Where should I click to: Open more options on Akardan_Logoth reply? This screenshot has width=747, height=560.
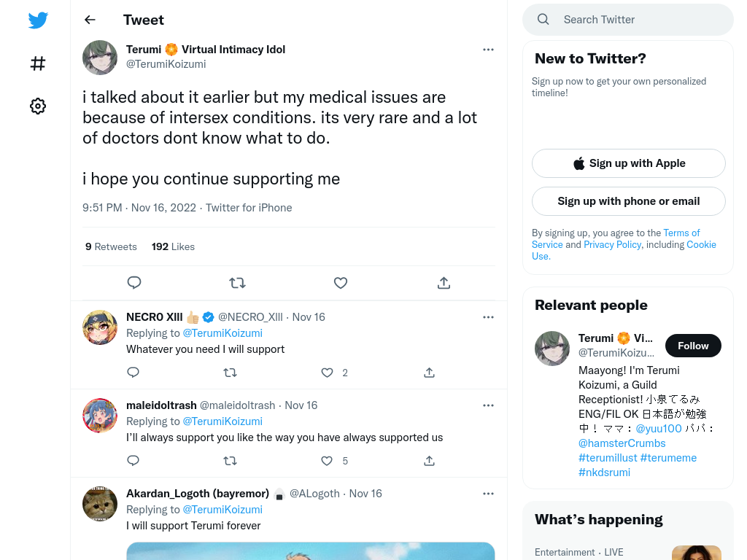pyautogui.click(x=488, y=494)
